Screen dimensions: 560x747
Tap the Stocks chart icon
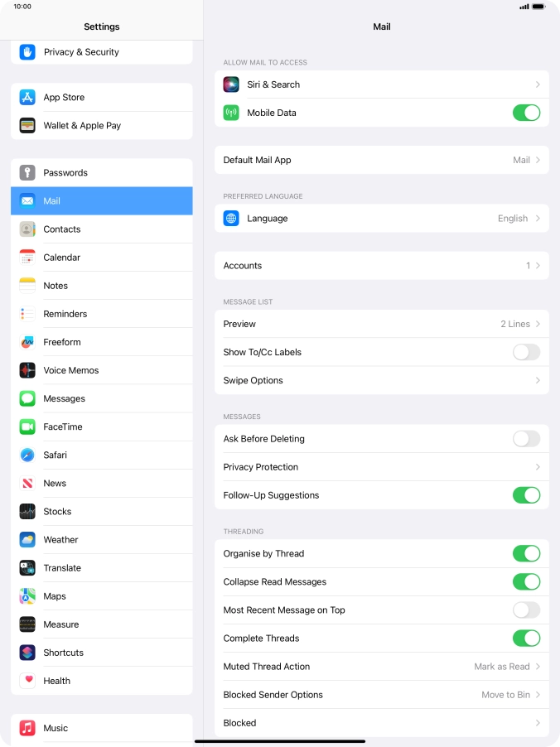pyautogui.click(x=27, y=511)
